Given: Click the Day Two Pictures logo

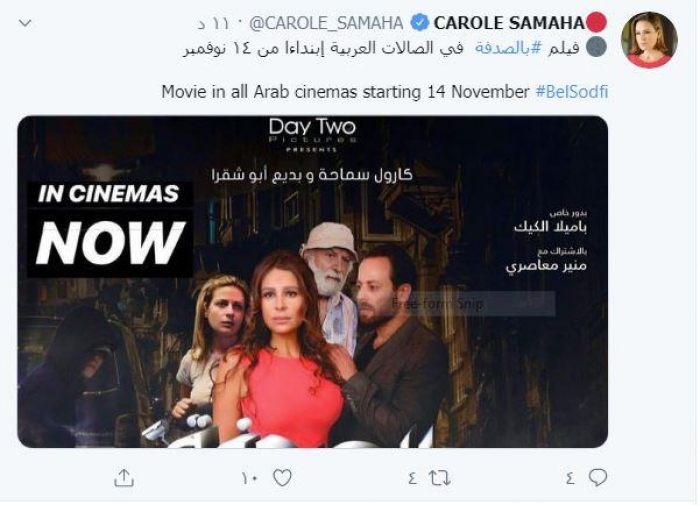Looking at the screenshot, I should [x=312, y=134].
